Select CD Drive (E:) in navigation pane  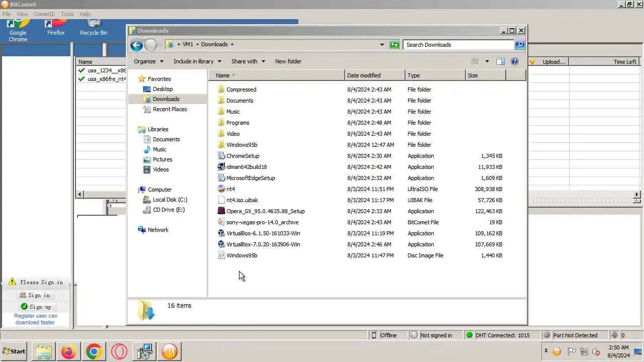(x=169, y=210)
